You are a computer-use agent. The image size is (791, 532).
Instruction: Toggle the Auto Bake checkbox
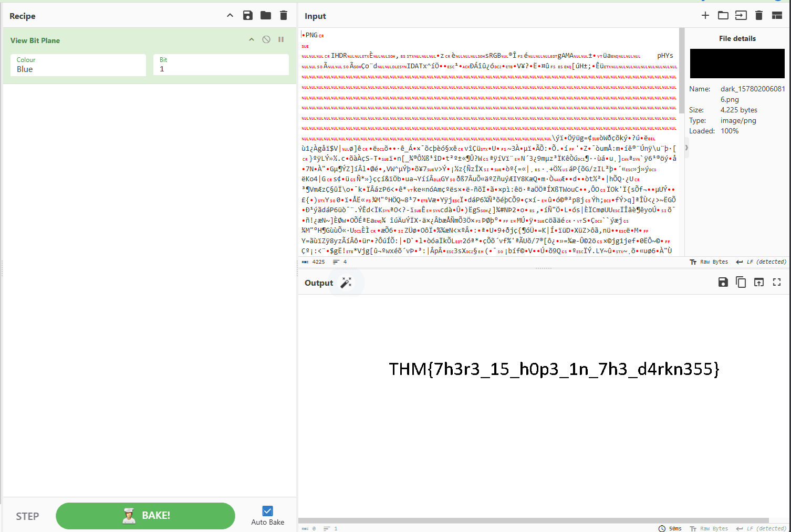[267, 511]
